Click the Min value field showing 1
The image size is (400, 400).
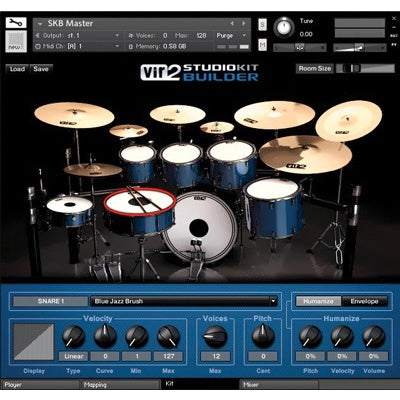[x=137, y=356]
